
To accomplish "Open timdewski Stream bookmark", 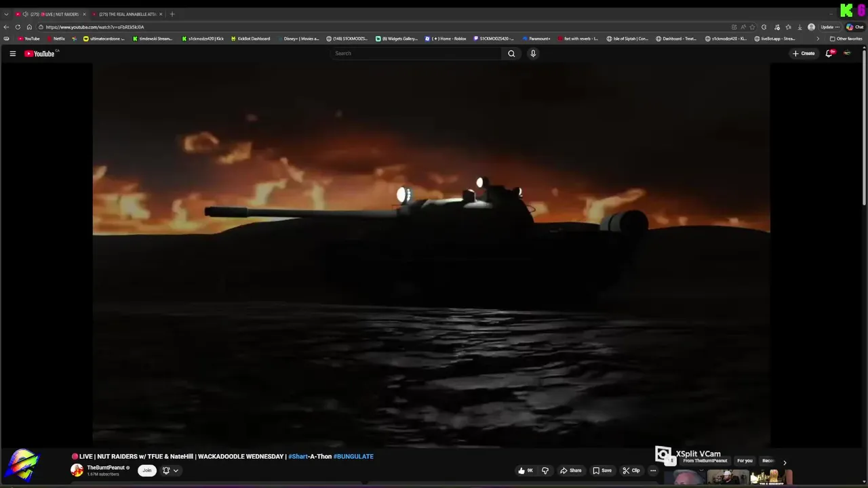I will click(153, 39).
